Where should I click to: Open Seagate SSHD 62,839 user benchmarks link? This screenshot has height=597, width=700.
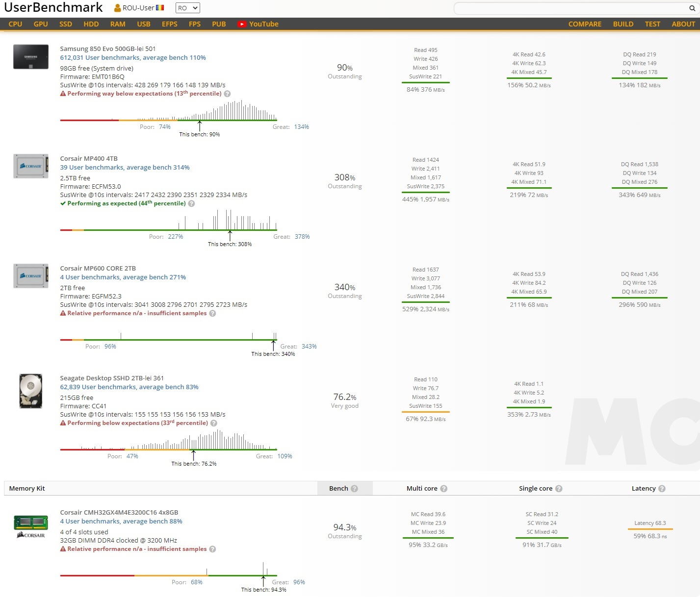tap(129, 387)
